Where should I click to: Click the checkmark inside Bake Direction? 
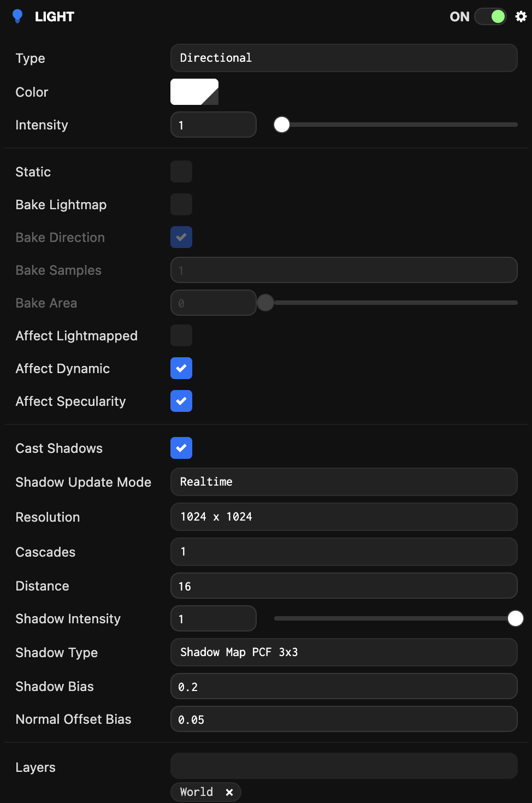pos(181,237)
